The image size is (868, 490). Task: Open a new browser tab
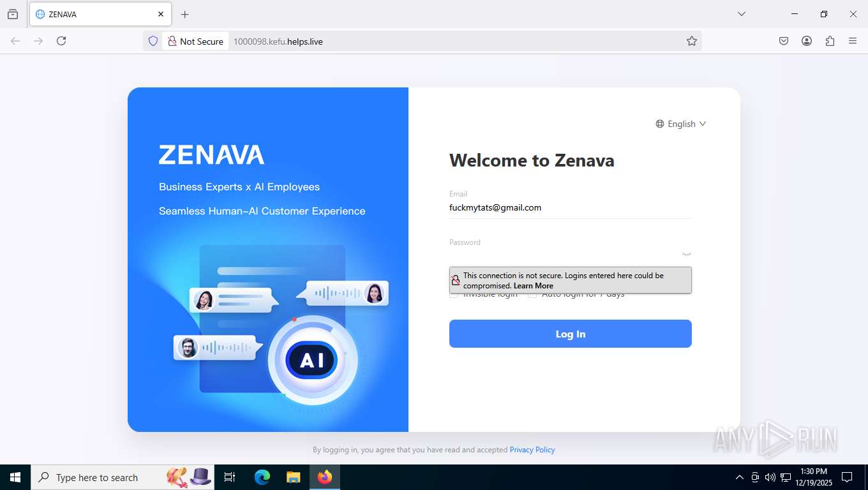(185, 14)
